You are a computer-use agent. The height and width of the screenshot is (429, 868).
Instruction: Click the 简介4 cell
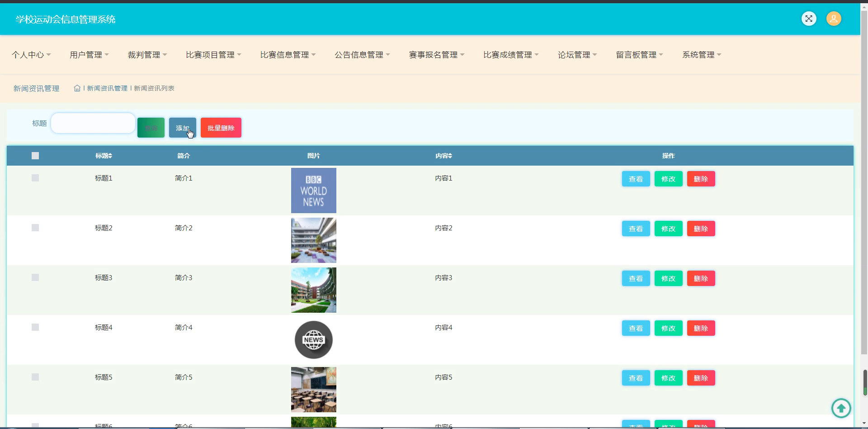(184, 328)
